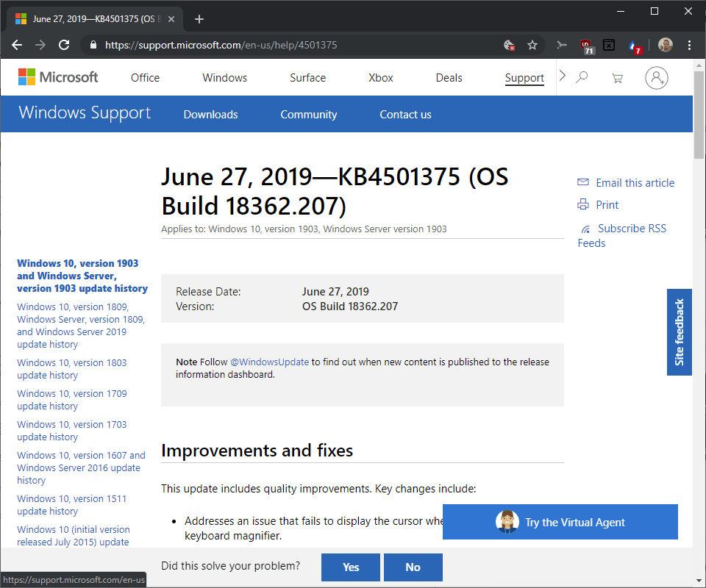The height and width of the screenshot is (588, 706).
Task: Select Downloads in Windows Support bar
Action: 210,115
